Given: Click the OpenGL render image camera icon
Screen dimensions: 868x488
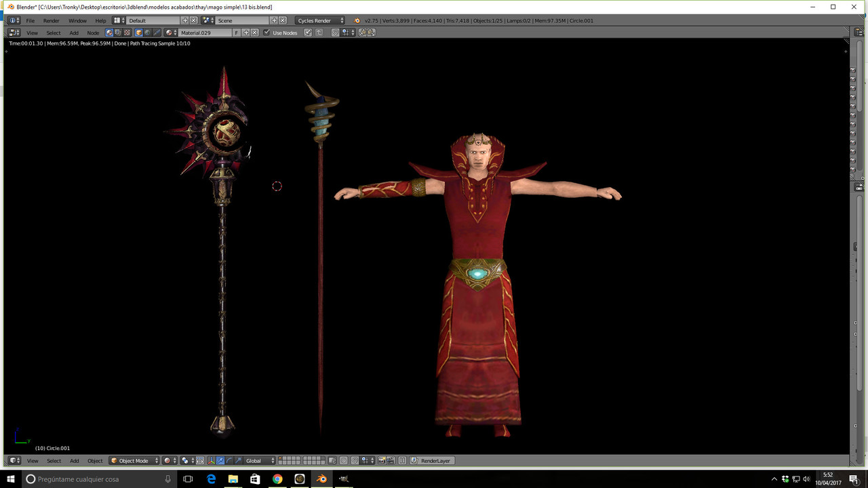Looking at the screenshot, I should 382,460.
